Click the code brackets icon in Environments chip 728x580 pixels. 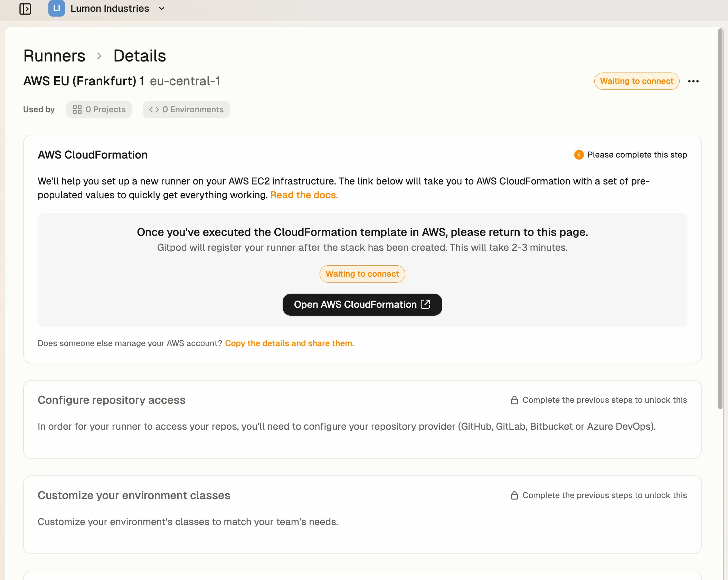coord(154,110)
